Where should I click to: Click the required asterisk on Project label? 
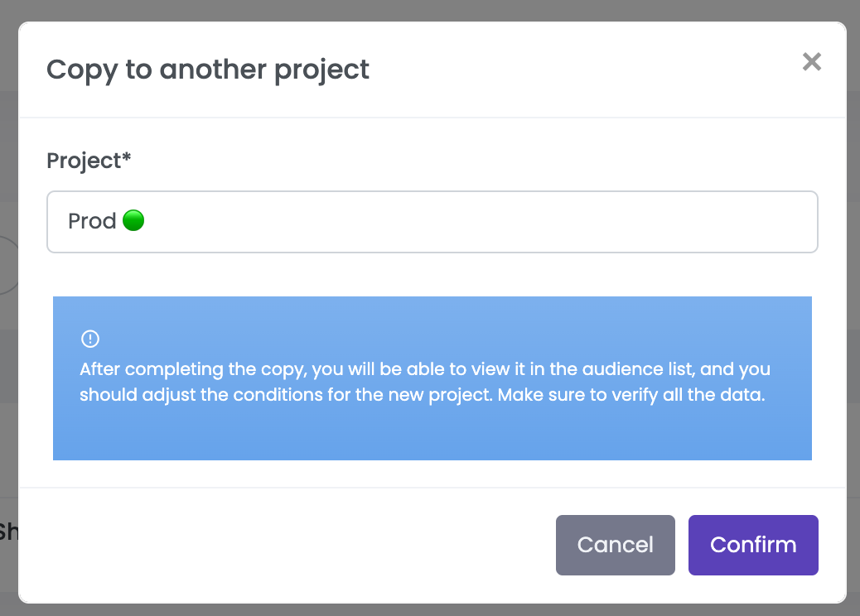[127, 158]
